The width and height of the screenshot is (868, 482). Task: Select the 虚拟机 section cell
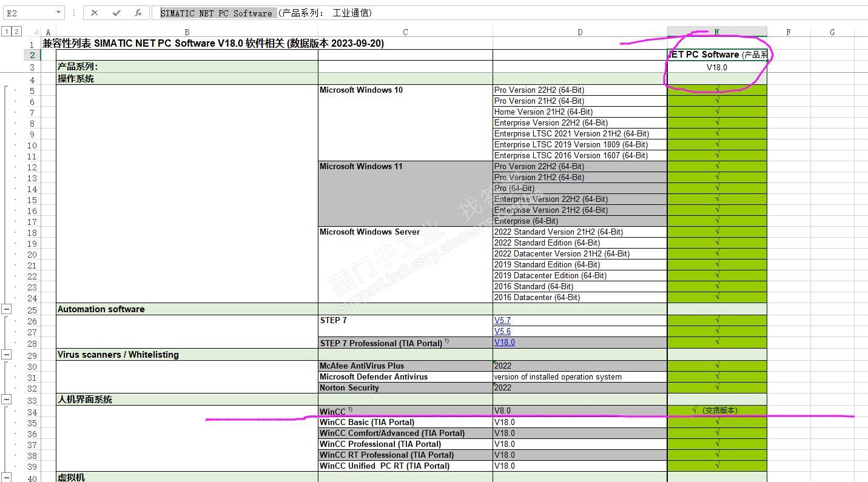[187, 477]
